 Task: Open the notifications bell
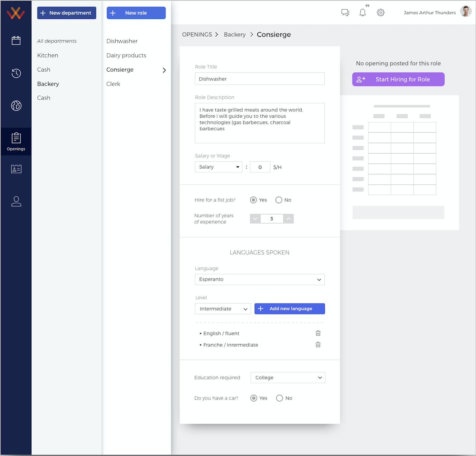pos(362,13)
